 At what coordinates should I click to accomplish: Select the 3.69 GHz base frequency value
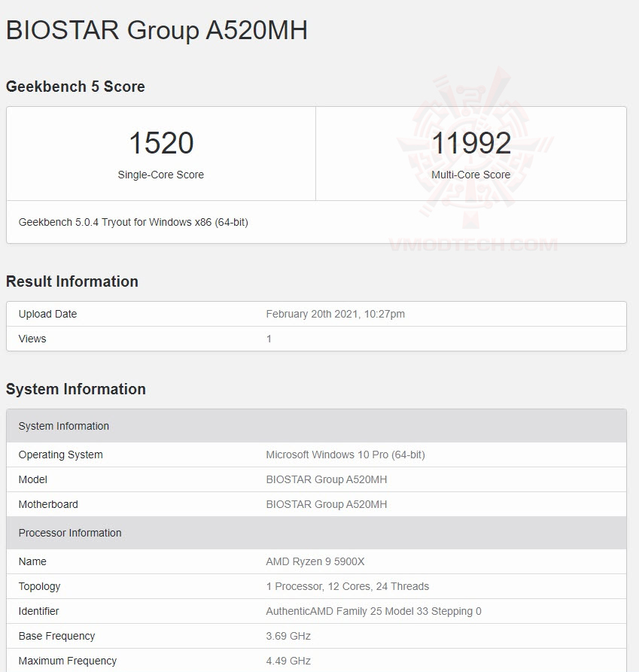coord(288,636)
